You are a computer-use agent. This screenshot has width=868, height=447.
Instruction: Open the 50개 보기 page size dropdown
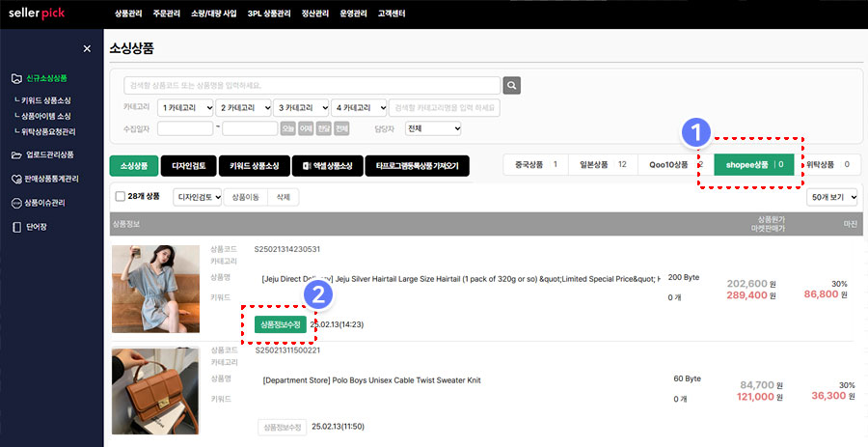click(833, 197)
